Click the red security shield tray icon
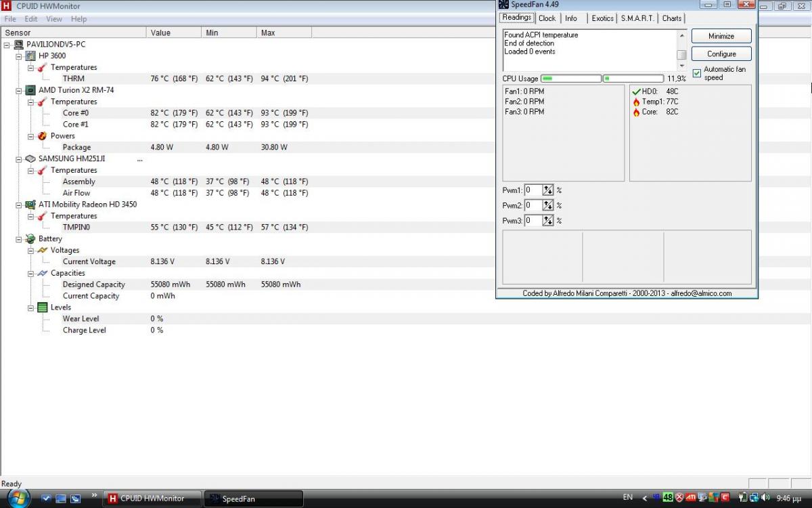The width and height of the screenshot is (812, 508). [679, 497]
